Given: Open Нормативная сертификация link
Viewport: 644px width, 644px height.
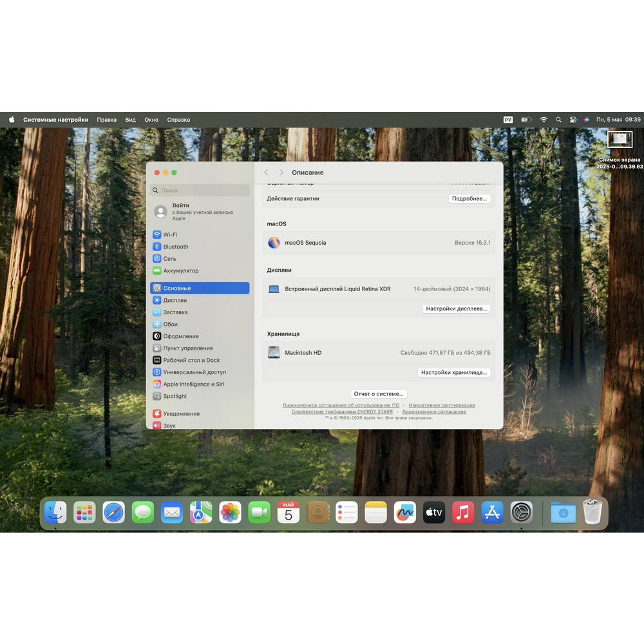Looking at the screenshot, I should tap(442, 405).
